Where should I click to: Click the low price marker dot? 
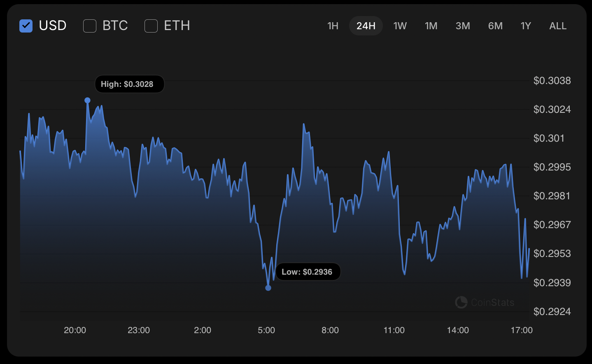point(268,288)
